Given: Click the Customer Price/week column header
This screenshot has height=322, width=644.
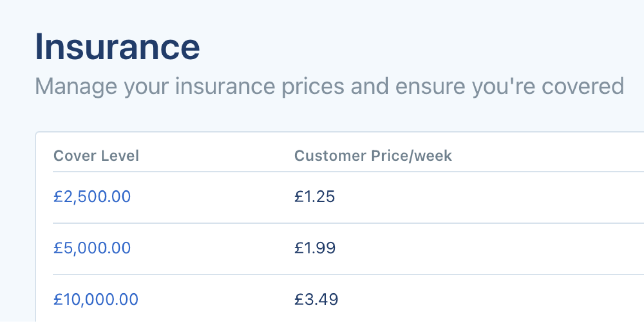Looking at the screenshot, I should click(373, 156).
